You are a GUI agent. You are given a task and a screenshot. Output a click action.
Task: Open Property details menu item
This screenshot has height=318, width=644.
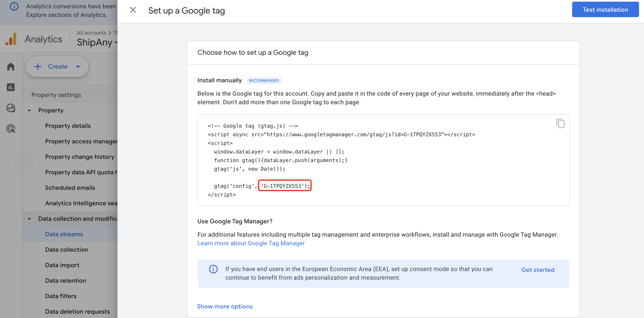pos(68,126)
